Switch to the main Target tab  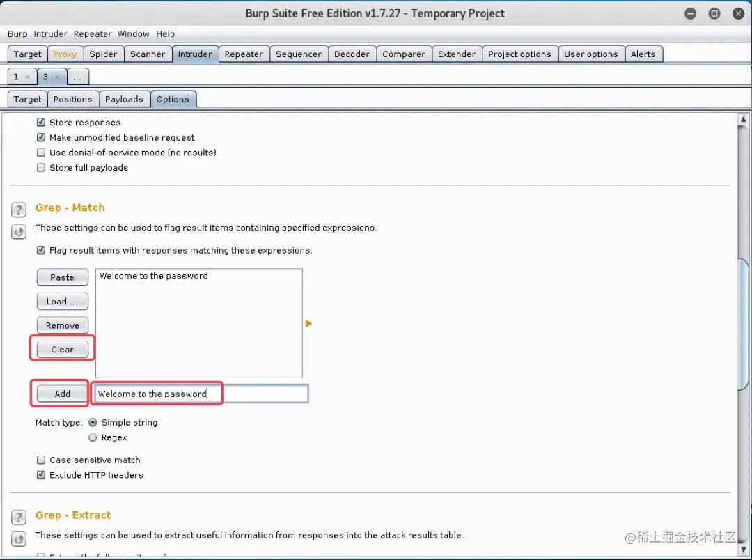click(27, 54)
